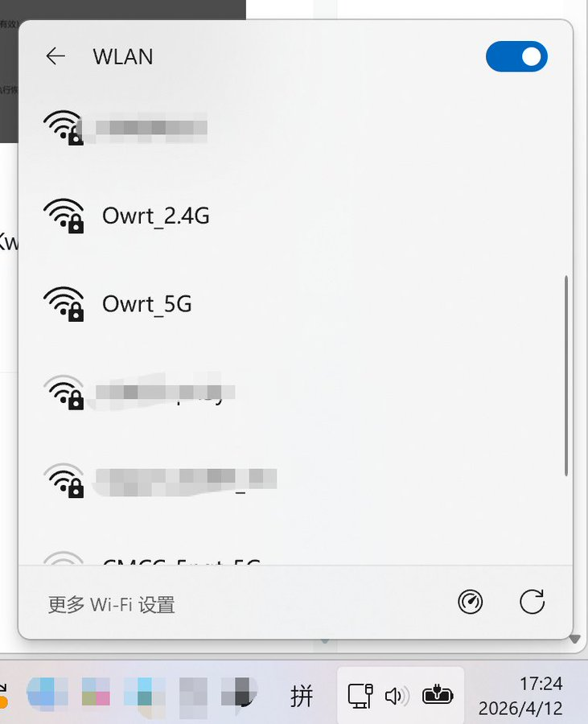Turn off the WLAN toggle switch
The width and height of the screenshot is (588, 724).
516,56
